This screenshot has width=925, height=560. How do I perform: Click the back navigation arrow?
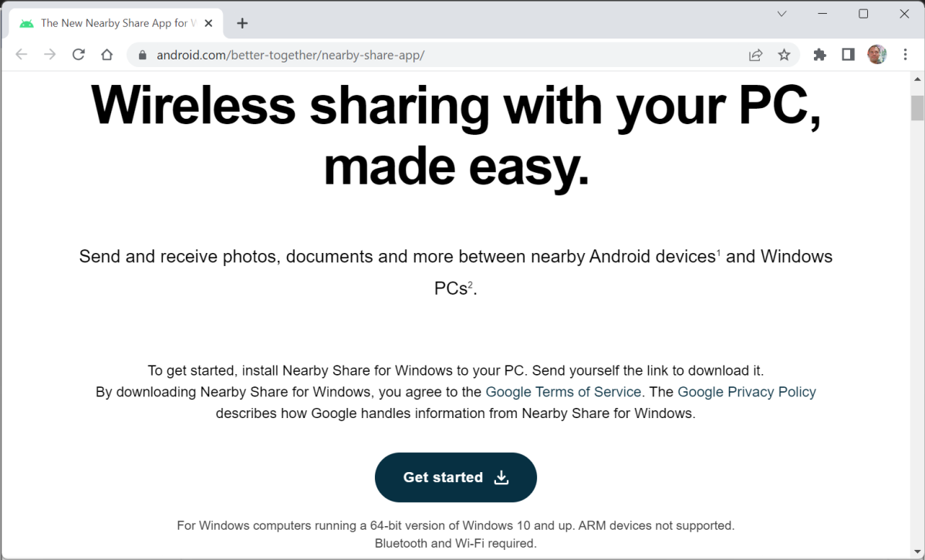tap(22, 55)
